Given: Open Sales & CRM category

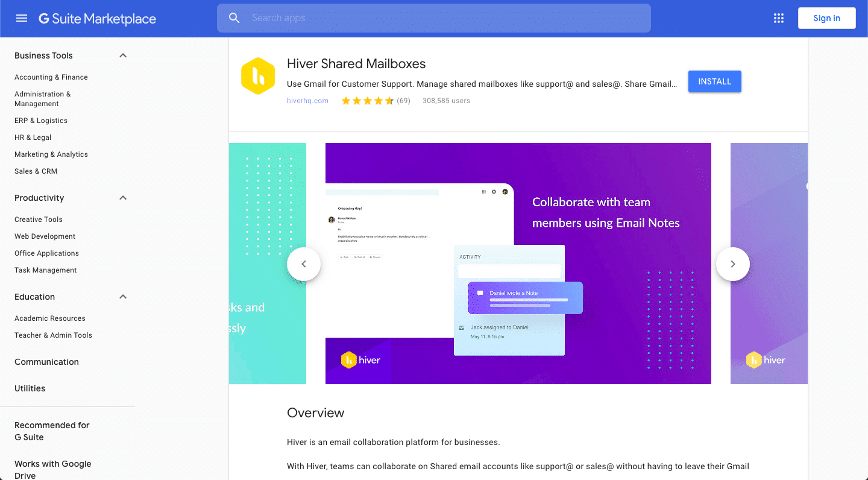Looking at the screenshot, I should [x=36, y=171].
